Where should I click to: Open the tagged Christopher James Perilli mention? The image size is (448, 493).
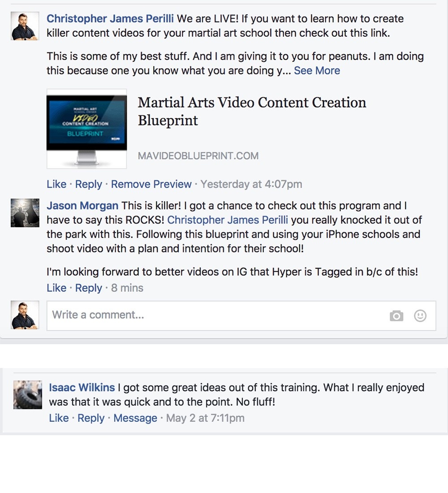(x=228, y=220)
